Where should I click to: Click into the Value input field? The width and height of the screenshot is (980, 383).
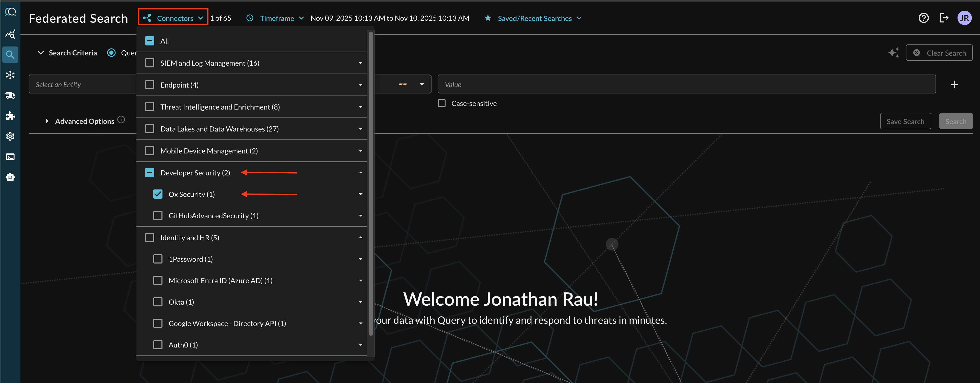[686, 85]
